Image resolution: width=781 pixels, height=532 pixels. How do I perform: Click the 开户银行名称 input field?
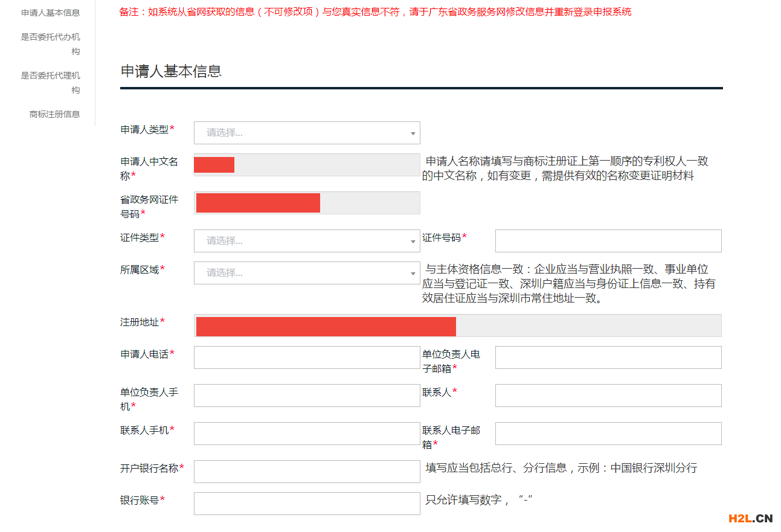[x=307, y=472]
